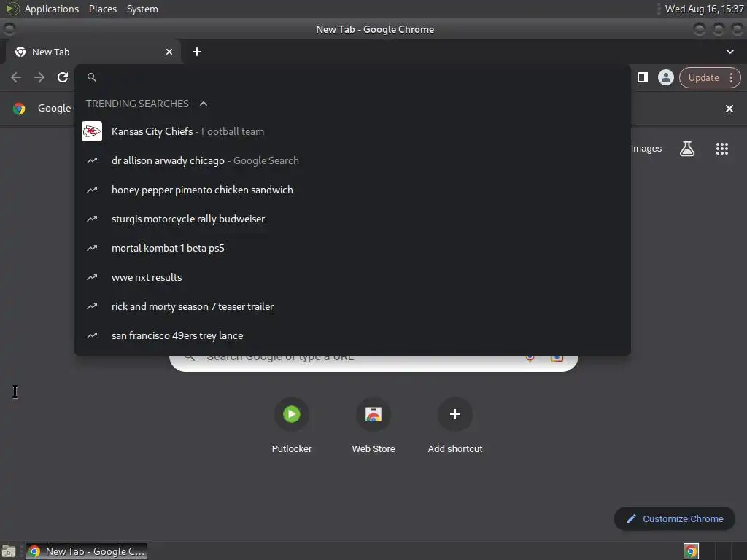Click the omnibox search magnifier icon
The height and width of the screenshot is (560, 747).
(x=92, y=77)
